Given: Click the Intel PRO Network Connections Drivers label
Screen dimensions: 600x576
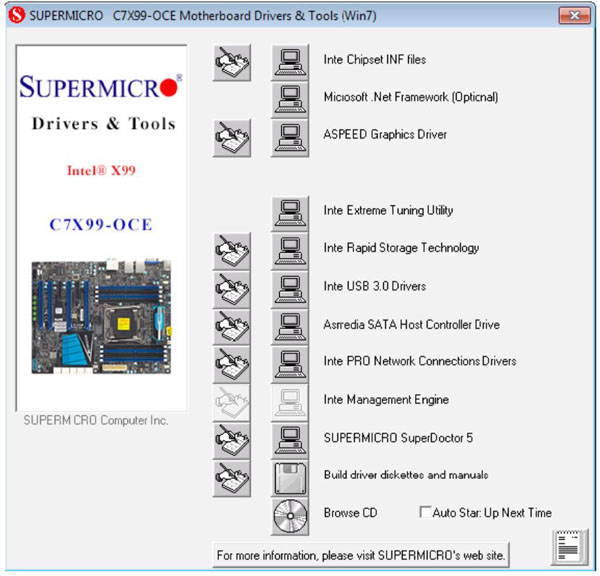Looking at the screenshot, I should tap(420, 361).
